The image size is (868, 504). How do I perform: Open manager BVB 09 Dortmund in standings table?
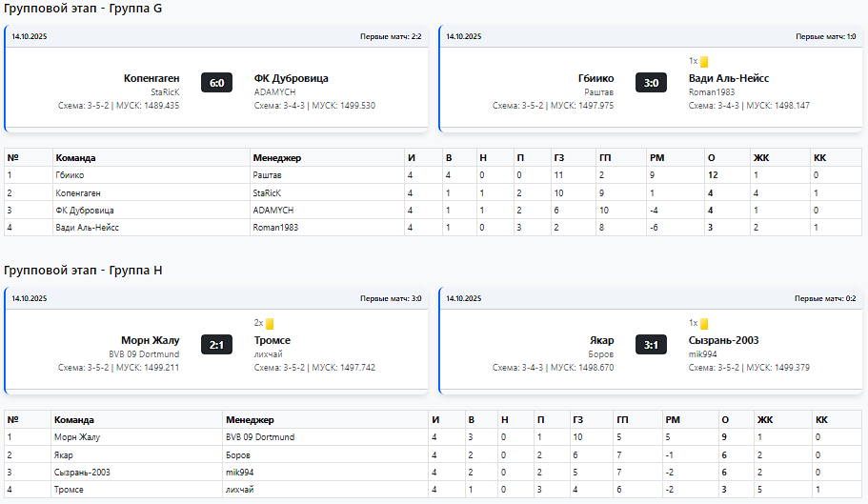(260, 437)
